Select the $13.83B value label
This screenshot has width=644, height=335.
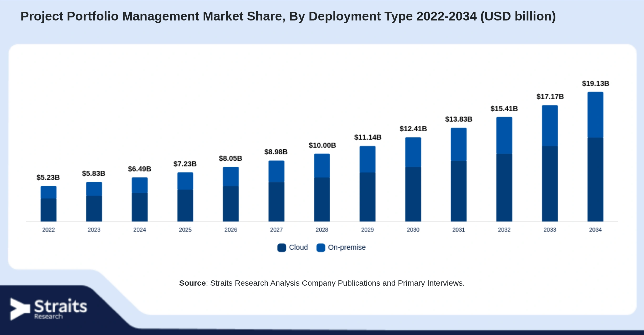[x=459, y=119]
